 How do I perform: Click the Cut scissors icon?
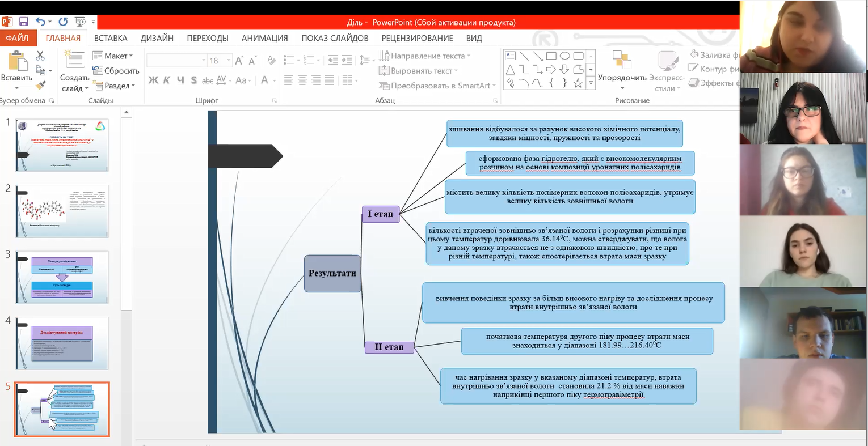pos(40,56)
